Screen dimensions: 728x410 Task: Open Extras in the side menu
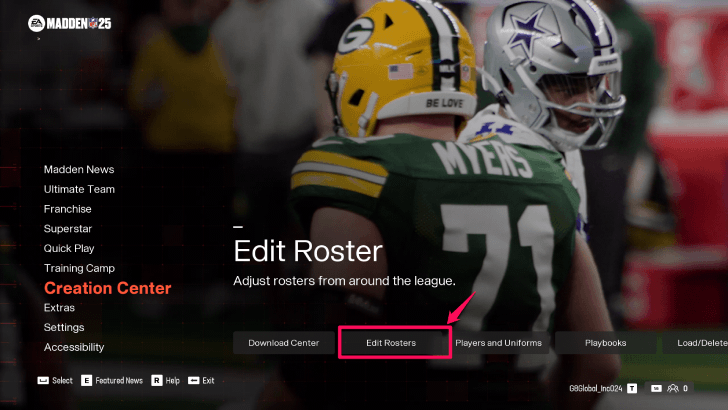click(59, 307)
